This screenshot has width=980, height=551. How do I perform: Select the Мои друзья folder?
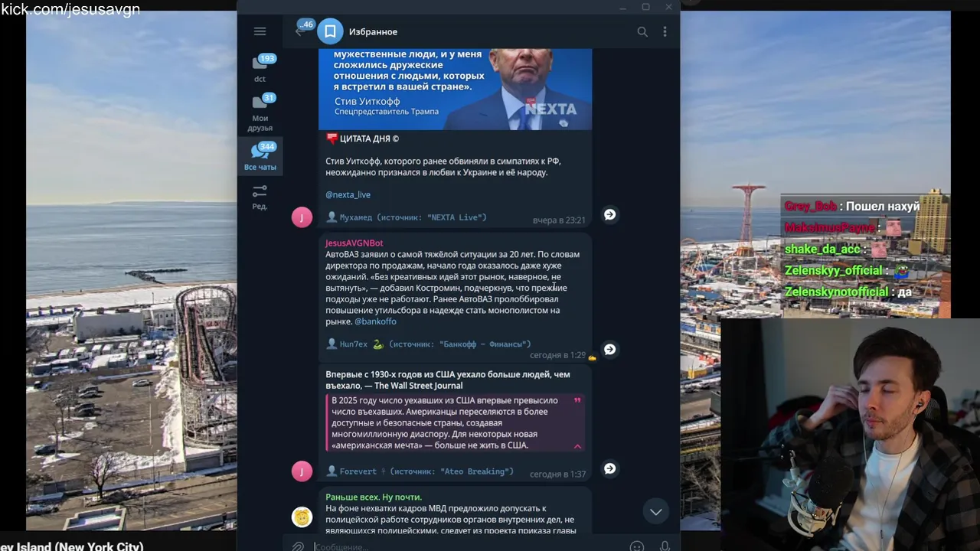point(260,113)
